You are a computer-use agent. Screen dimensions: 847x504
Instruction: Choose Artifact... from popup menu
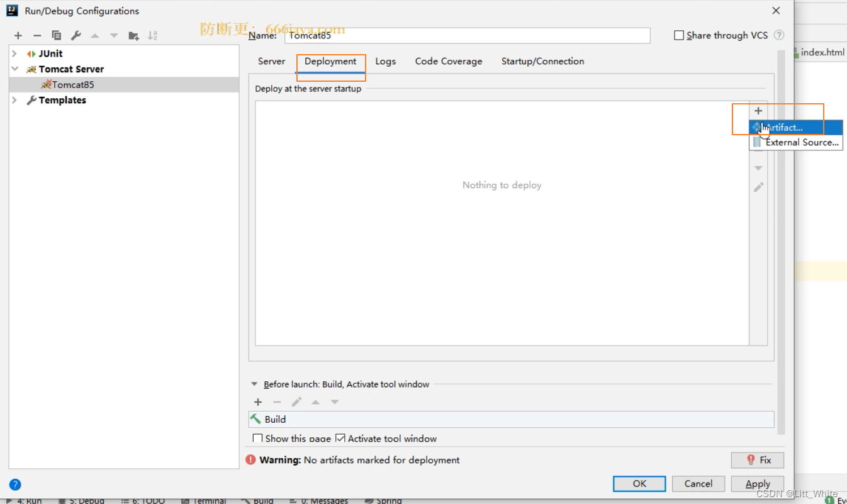click(796, 127)
